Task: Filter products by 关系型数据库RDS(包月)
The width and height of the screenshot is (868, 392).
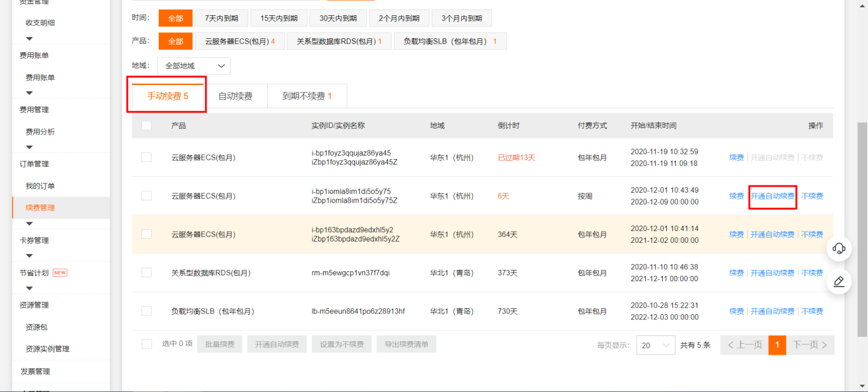Action: [x=339, y=41]
